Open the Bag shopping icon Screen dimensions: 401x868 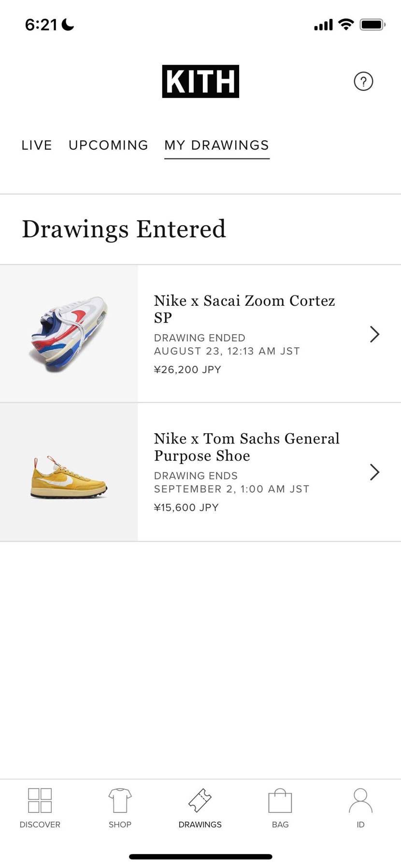click(x=280, y=800)
